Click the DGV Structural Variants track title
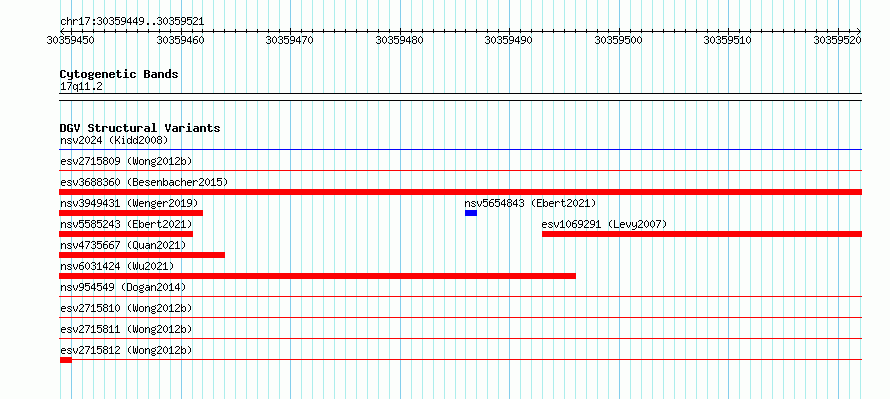The image size is (890, 399). (140, 128)
